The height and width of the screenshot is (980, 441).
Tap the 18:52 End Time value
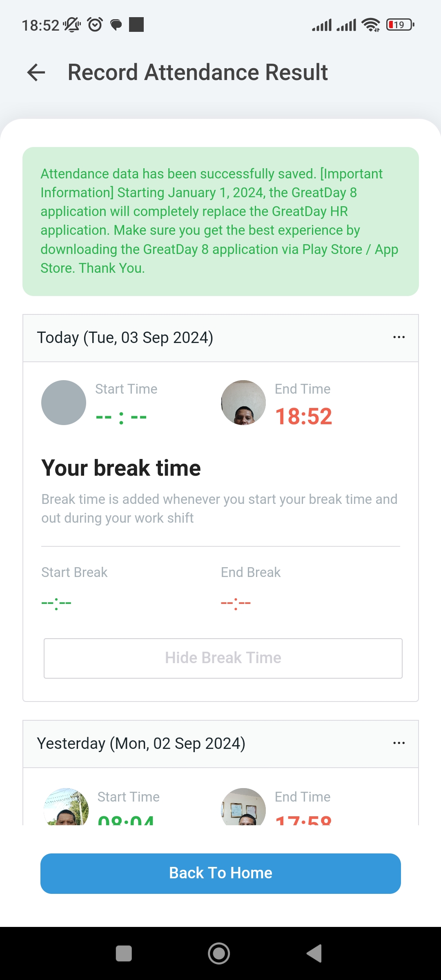click(303, 416)
